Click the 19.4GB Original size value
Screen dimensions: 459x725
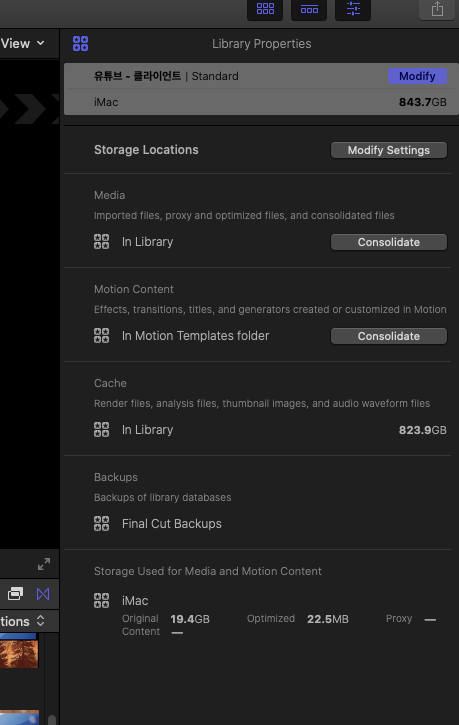pyautogui.click(x=190, y=619)
